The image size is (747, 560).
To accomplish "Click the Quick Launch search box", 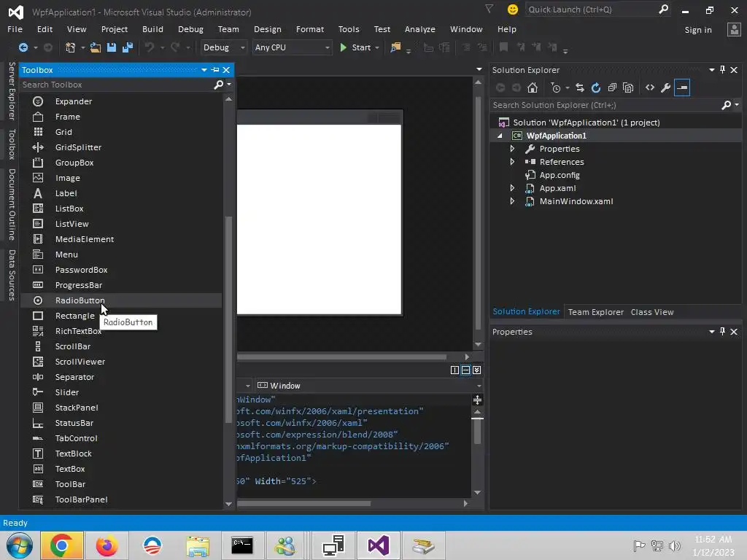I will [x=591, y=9].
